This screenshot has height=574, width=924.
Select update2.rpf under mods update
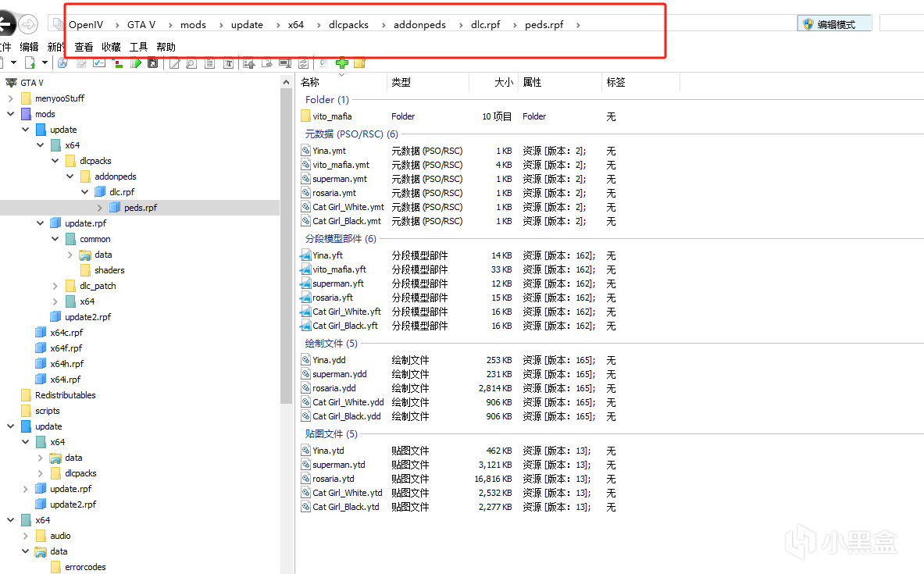click(87, 316)
